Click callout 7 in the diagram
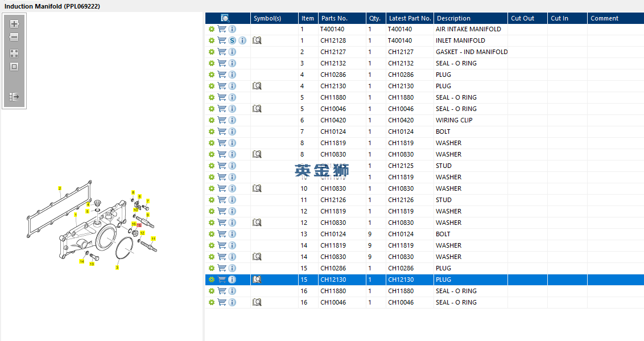The image size is (644, 341). pos(148,202)
